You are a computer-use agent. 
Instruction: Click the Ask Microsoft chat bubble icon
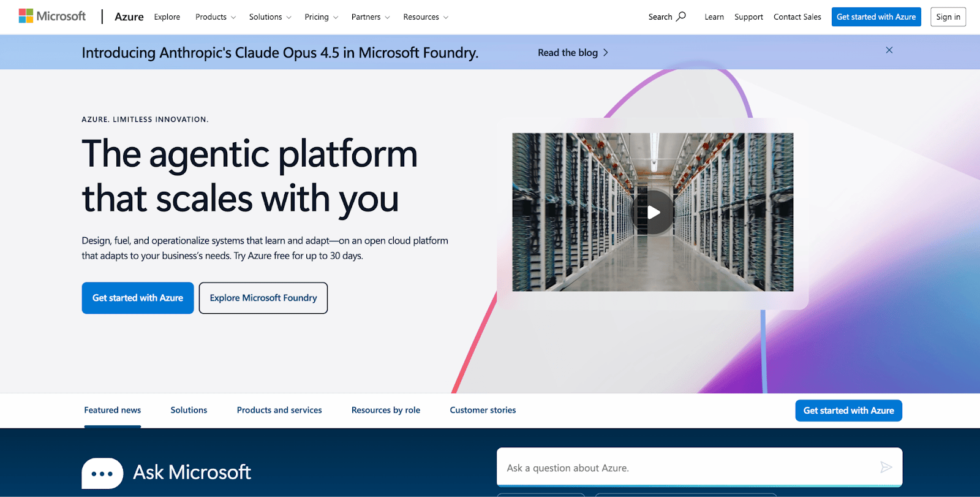(x=102, y=473)
